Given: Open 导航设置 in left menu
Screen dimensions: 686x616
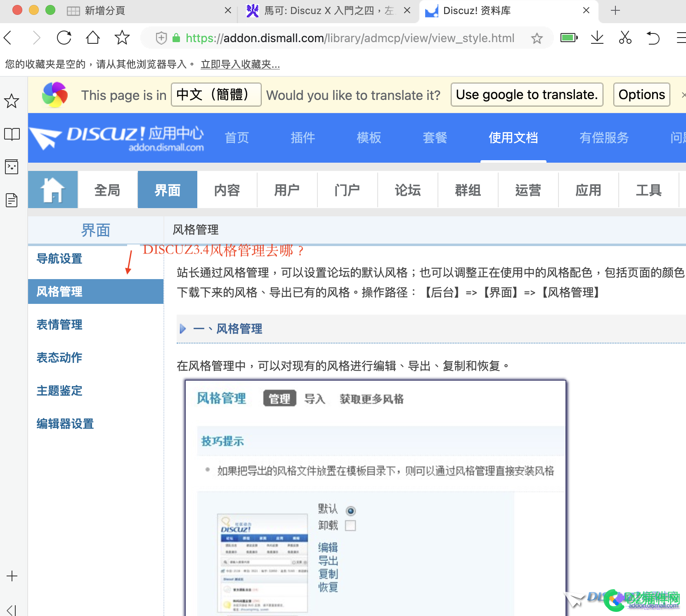Looking at the screenshot, I should pos(59,258).
